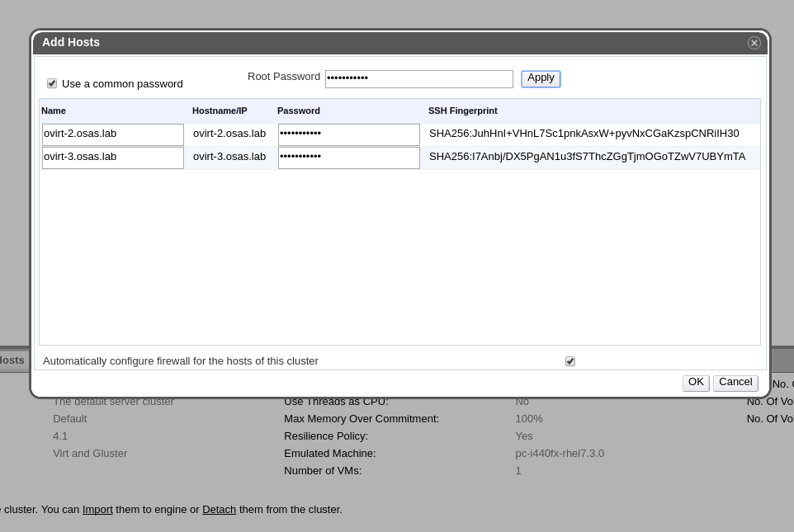Viewport: 794px width, 532px height.
Task: Click the Hostname/IP column header
Action: click(220, 111)
